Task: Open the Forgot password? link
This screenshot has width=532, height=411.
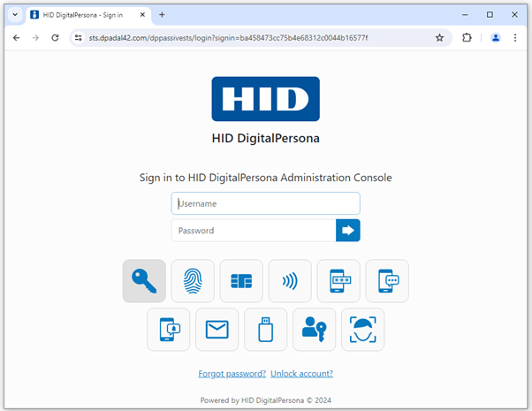Action: point(232,374)
